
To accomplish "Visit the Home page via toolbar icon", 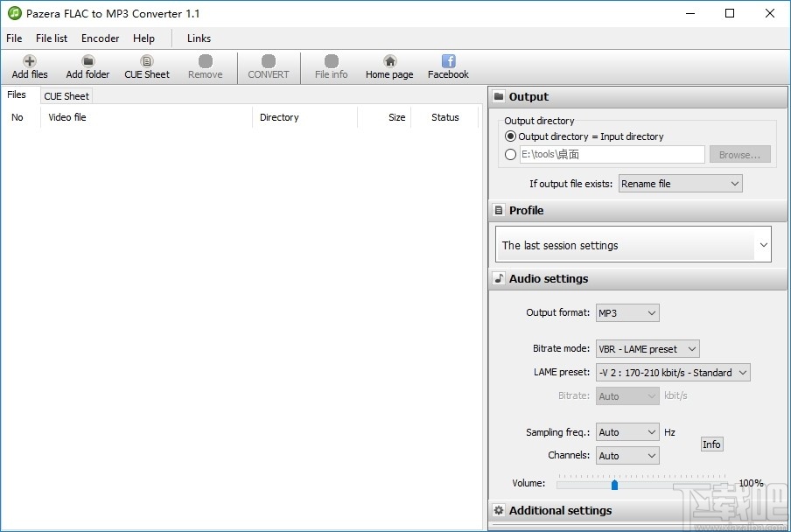I will pyautogui.click(x=388, y=66).
